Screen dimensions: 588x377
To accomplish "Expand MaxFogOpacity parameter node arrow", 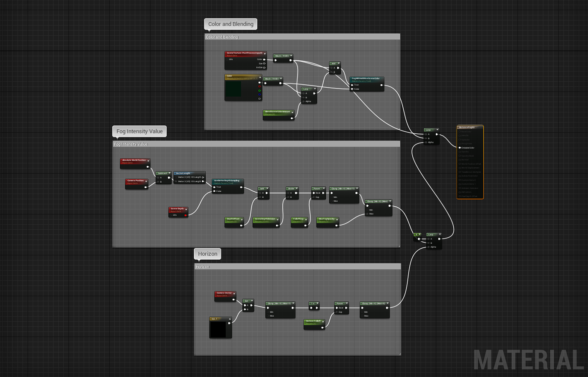I will (337, 220).
